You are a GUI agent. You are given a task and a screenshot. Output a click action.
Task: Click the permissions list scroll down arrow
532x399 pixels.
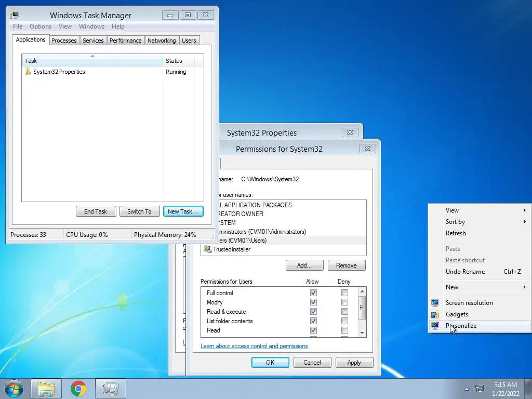[x=362, y=332]
